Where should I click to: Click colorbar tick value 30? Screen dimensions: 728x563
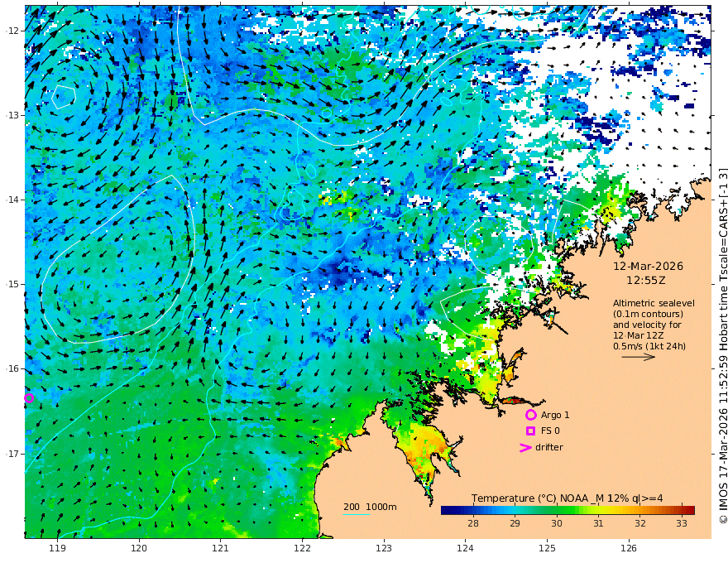pyautogui.click(x=557, y=523)
